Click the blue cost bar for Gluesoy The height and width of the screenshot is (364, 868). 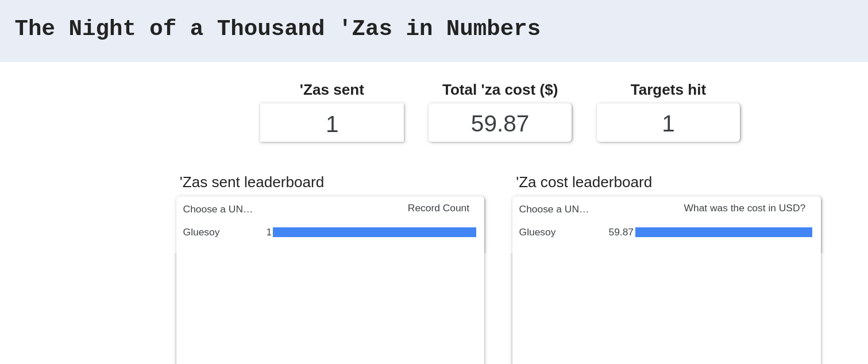(x=723, y=233)
